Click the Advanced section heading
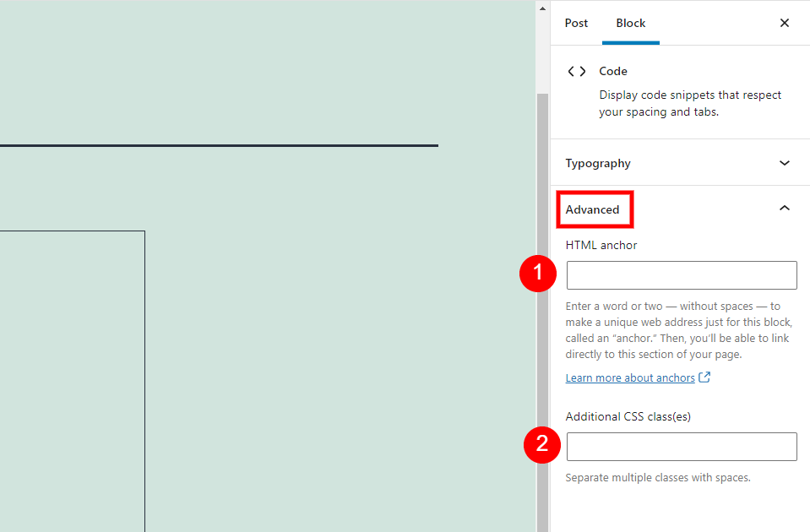The image size is (810, 532). point(592,209)
